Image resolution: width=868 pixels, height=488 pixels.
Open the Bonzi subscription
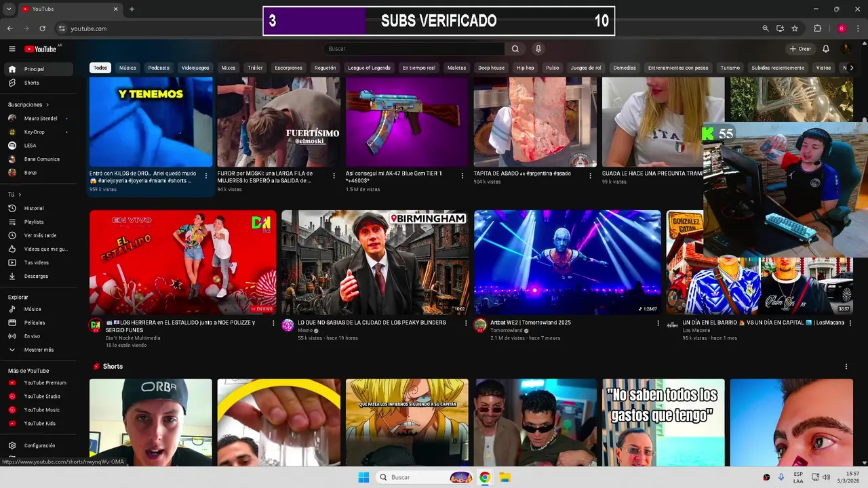[37, 173]
